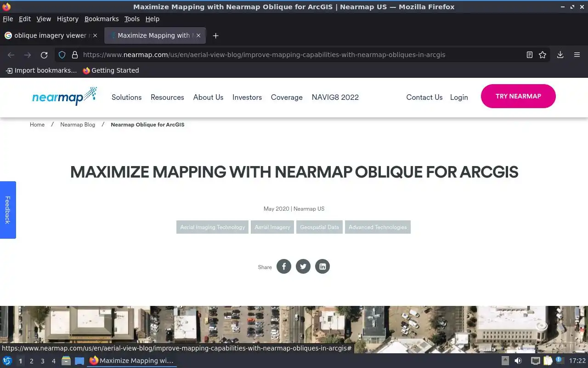
Task: Expand the Resources navigation menu
Action: pyautogui.click(x=167, y=97)
